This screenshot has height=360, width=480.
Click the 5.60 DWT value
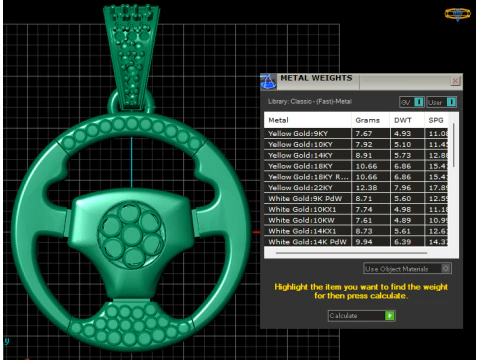[402, 199]
